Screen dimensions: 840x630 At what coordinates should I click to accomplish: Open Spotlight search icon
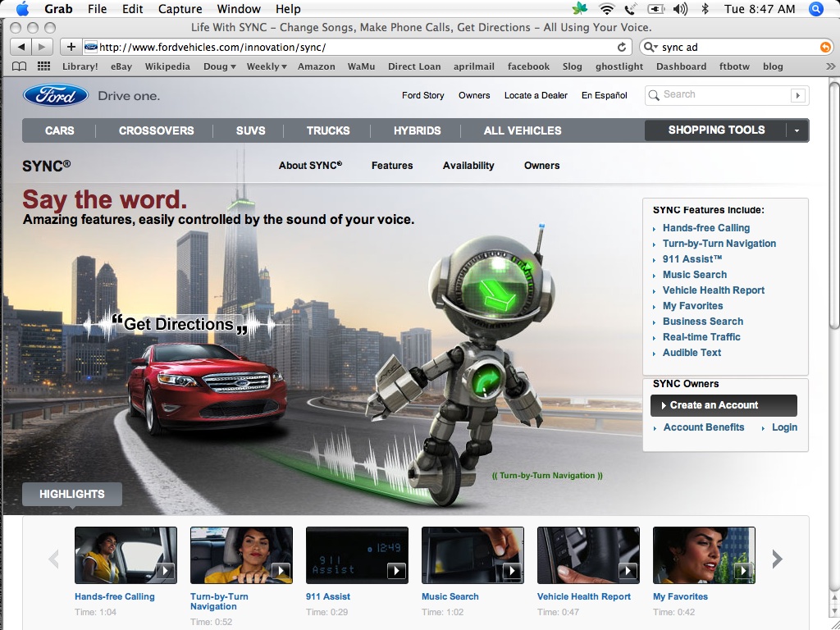click(816, 8)
